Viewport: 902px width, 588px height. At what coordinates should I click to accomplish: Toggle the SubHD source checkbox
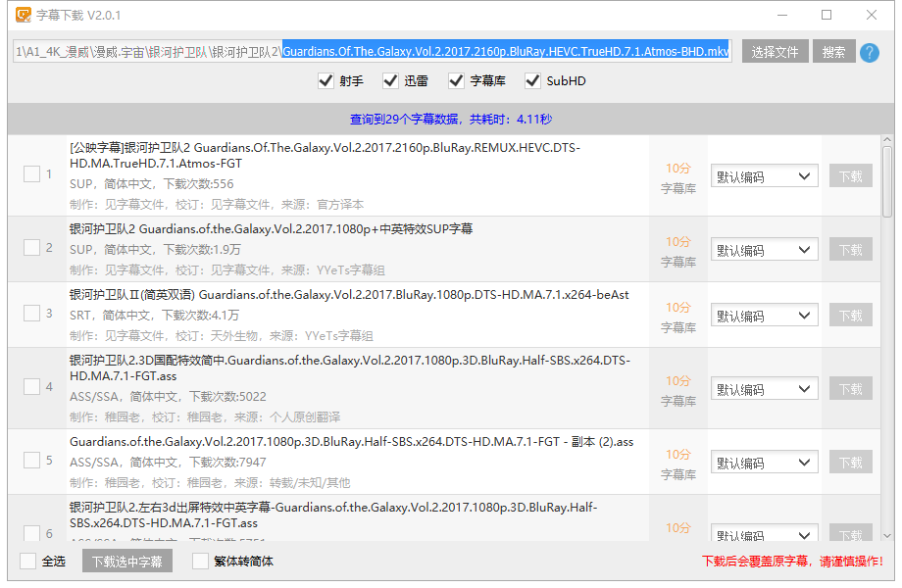click(532, 81)
